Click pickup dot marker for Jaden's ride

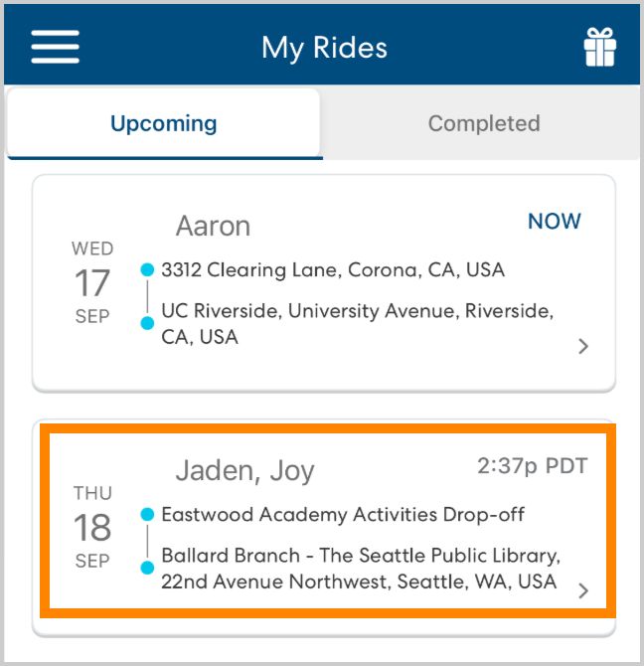click(x=147, y=514)
